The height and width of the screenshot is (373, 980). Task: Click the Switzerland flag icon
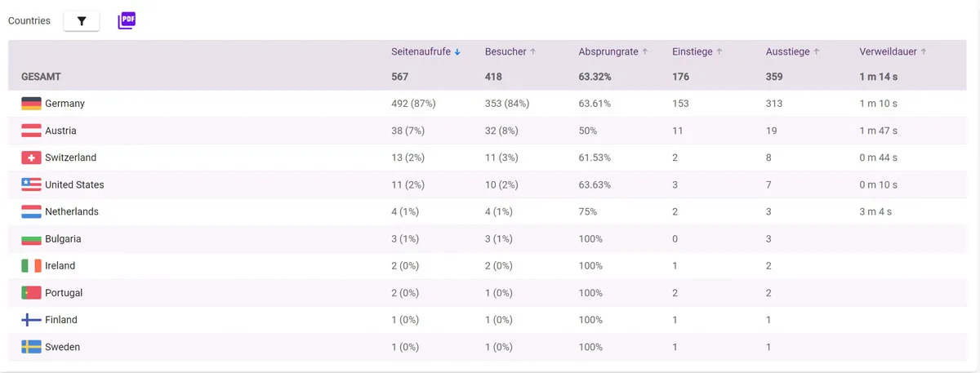[31, 158]
